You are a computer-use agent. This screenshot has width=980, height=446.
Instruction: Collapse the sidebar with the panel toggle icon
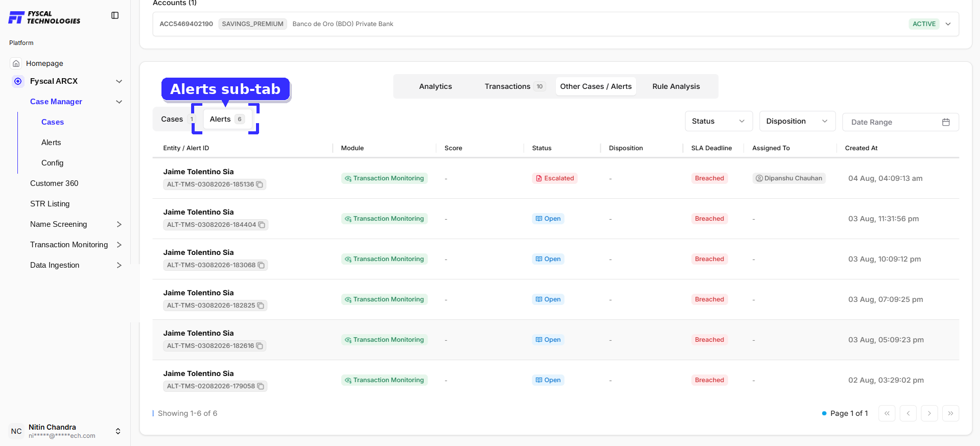click(x=115, y=15)
